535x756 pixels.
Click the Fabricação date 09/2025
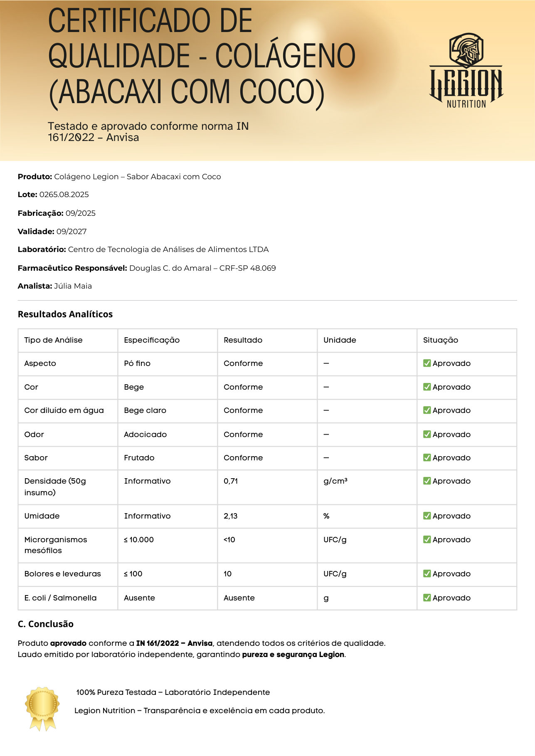[x=81, y=213]
